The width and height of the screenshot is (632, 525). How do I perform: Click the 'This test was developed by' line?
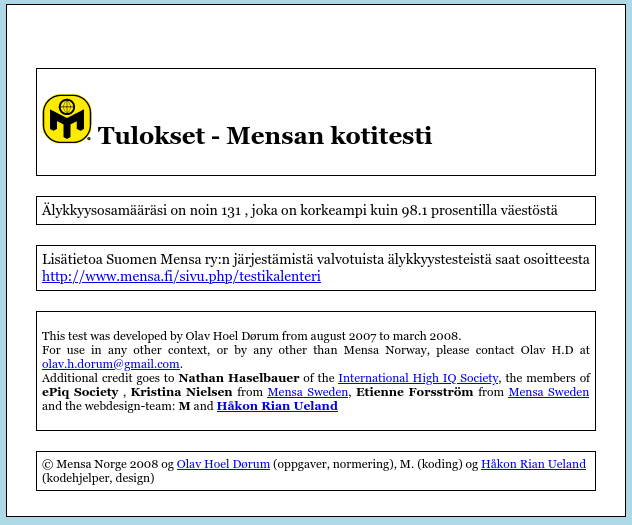(x=252, y=336)
